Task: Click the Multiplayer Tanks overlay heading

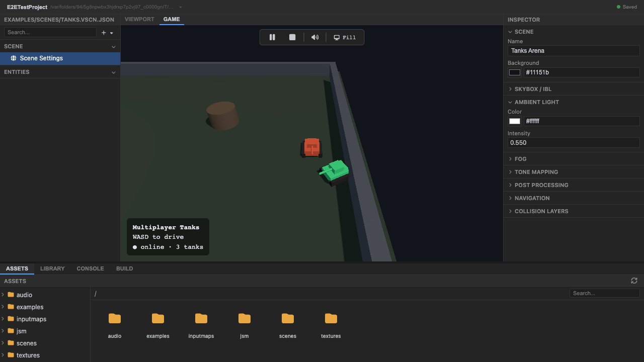Action: pos(166,227)
